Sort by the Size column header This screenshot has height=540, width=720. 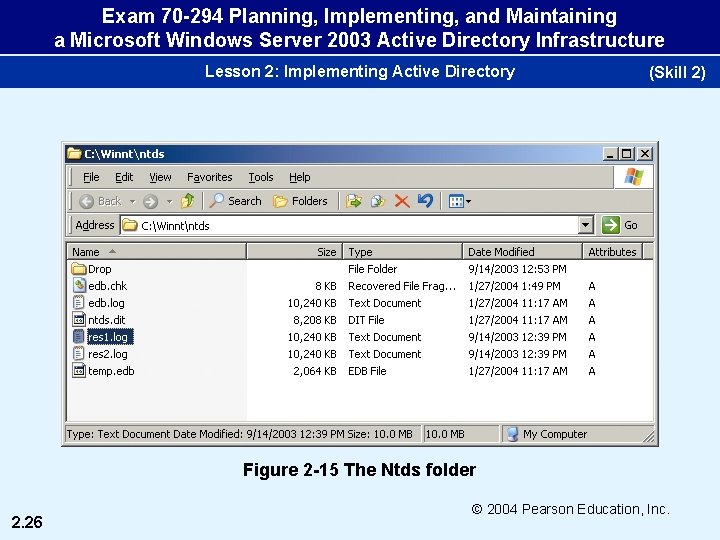click(294, 252)
